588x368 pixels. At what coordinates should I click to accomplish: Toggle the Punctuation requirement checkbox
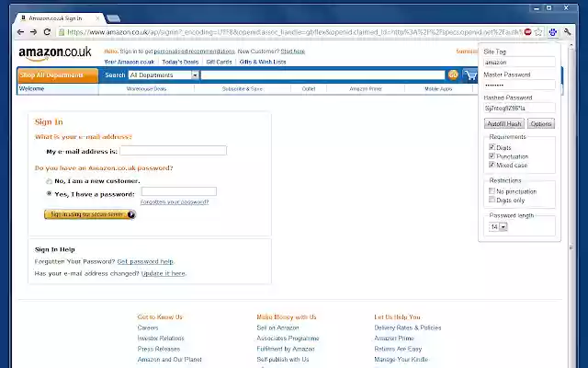[492, 155]
